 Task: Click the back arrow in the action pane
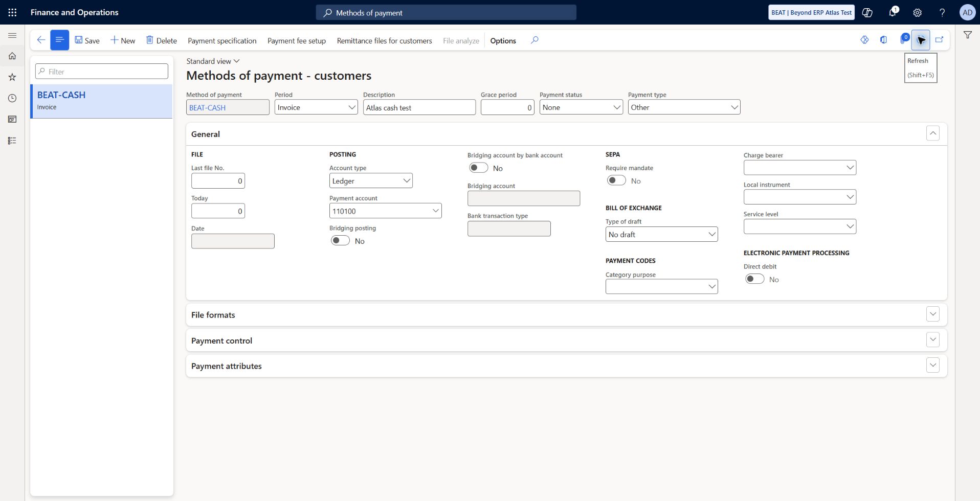(x=41, y=40)
